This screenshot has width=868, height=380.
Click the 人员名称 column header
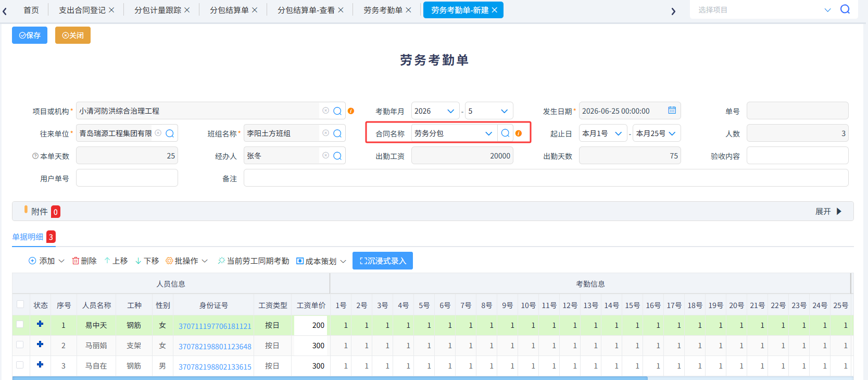(96, 305)
